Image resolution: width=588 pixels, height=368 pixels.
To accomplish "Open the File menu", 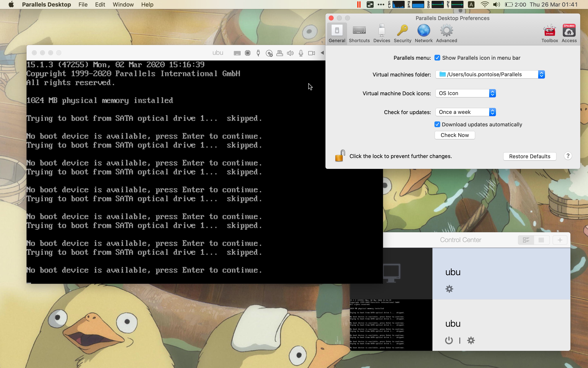I will tap(83, 5).
